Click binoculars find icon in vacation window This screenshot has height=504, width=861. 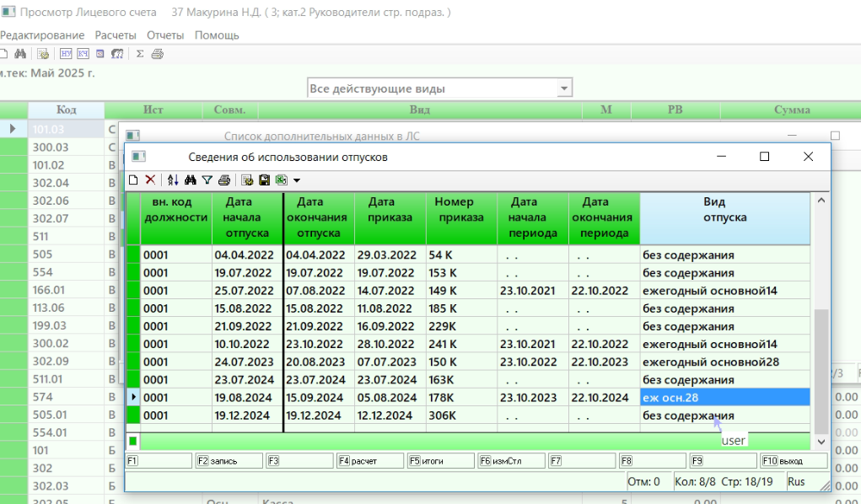click(191, 180)
